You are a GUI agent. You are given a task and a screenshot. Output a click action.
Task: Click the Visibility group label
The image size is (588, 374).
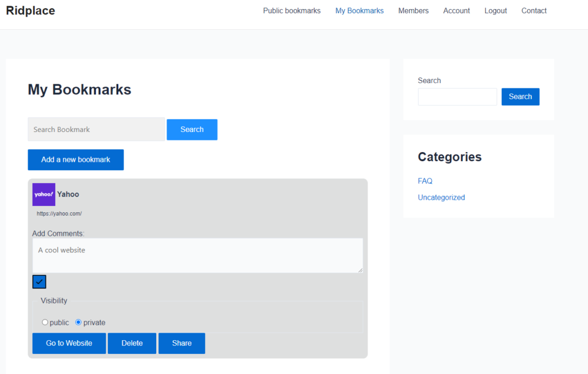point(54,301)
